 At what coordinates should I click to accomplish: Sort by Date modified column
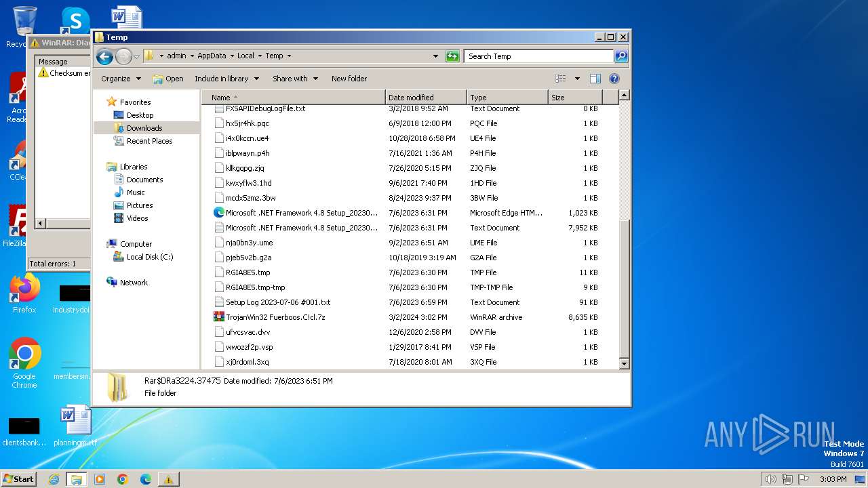click(426, 98)
